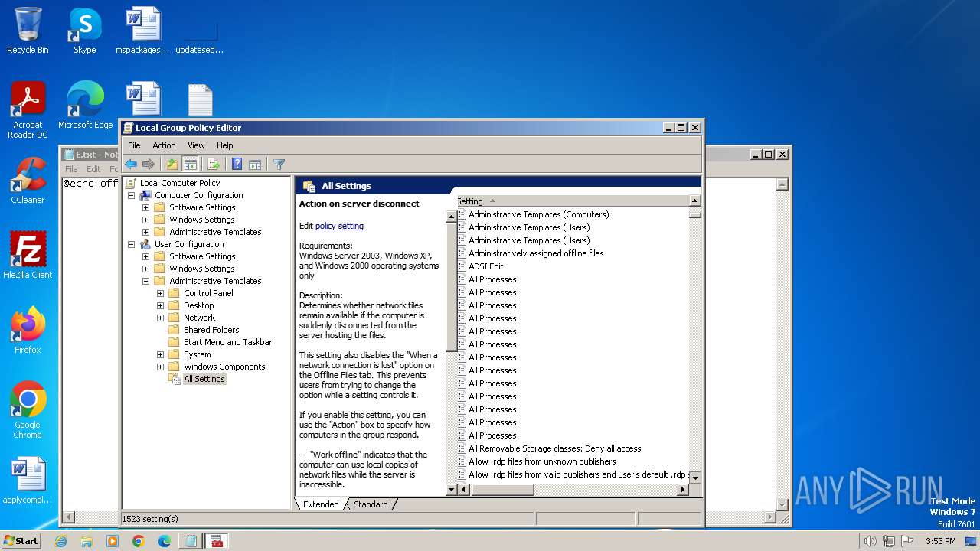The height and width of the screenshot is (551, 980).
Task: Select Start Menu and Taskbar folder
Action: 227,342
